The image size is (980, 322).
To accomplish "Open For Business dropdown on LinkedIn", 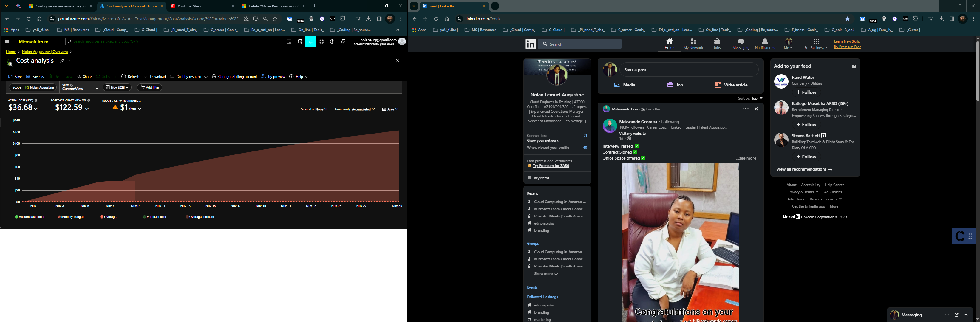I will click(x=816, y=44).
